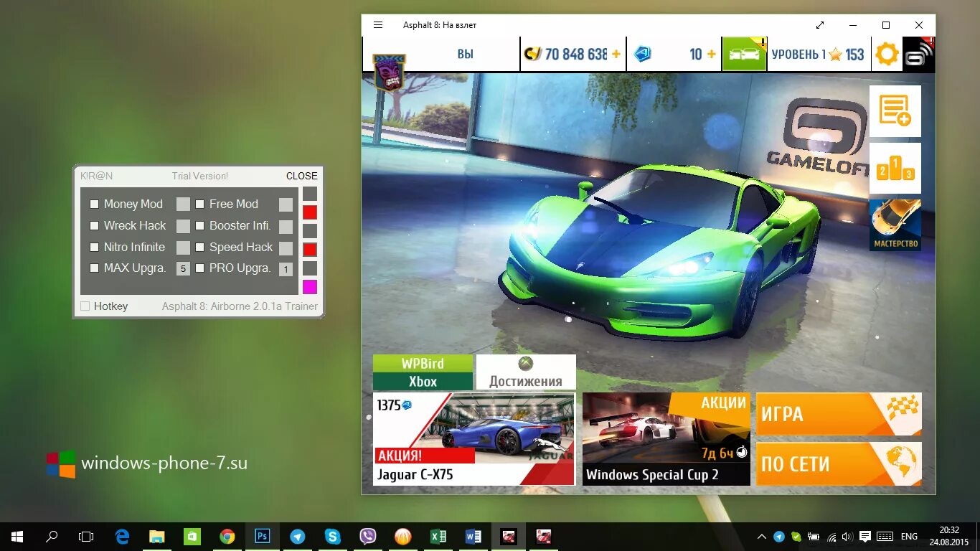Open the credits coin icon in top bar

pos(532,54)
